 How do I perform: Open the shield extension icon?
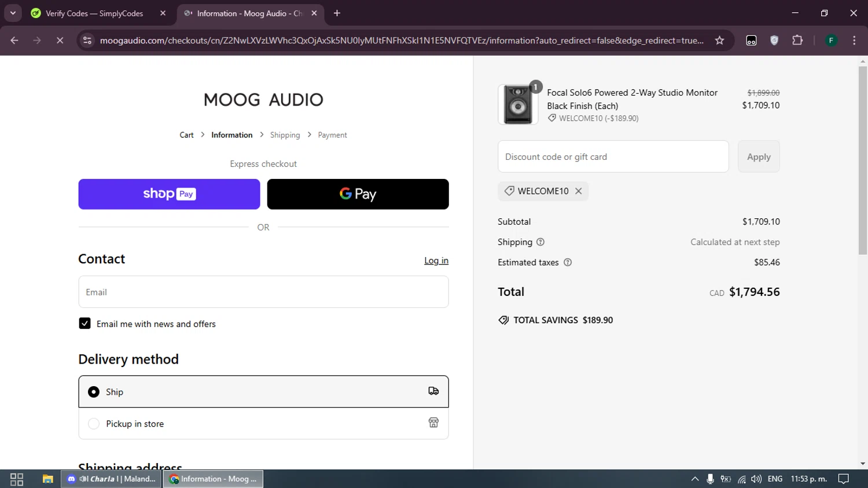(x=774, y=41)
